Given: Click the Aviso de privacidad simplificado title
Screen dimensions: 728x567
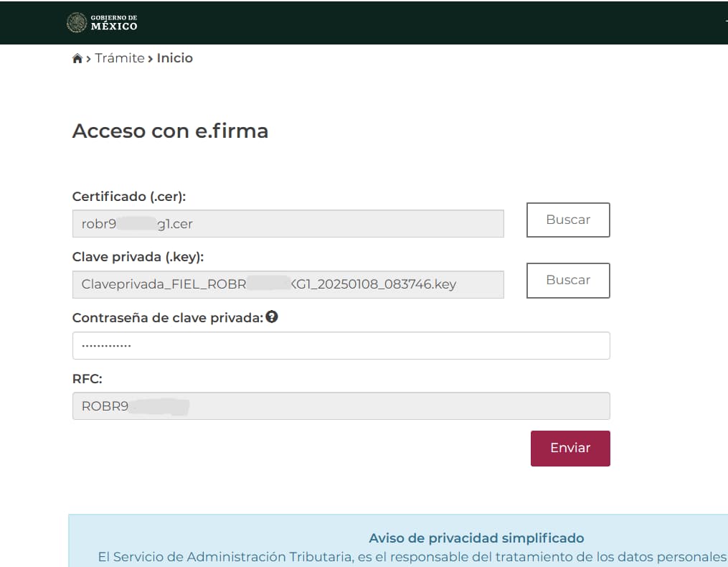Looking at the screenshot, I should pos(476,538).
